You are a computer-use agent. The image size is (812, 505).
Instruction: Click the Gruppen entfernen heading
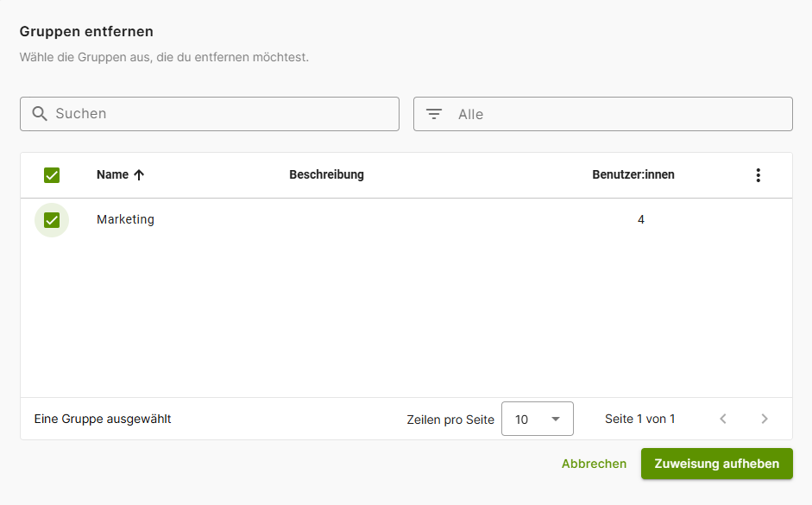point(86,32)
